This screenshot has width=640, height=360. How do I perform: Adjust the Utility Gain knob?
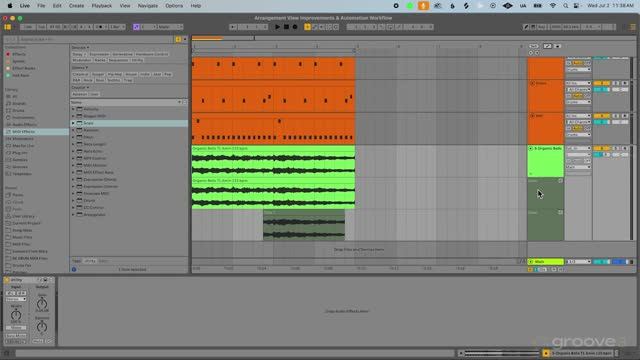pyautogui.click(x=42, y=304)
